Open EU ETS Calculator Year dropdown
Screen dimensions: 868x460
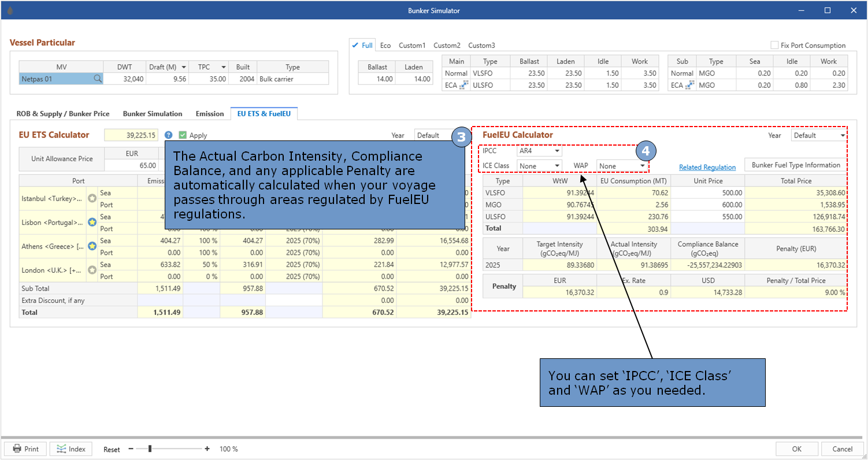pyautogui.click(x=433, y=135)
